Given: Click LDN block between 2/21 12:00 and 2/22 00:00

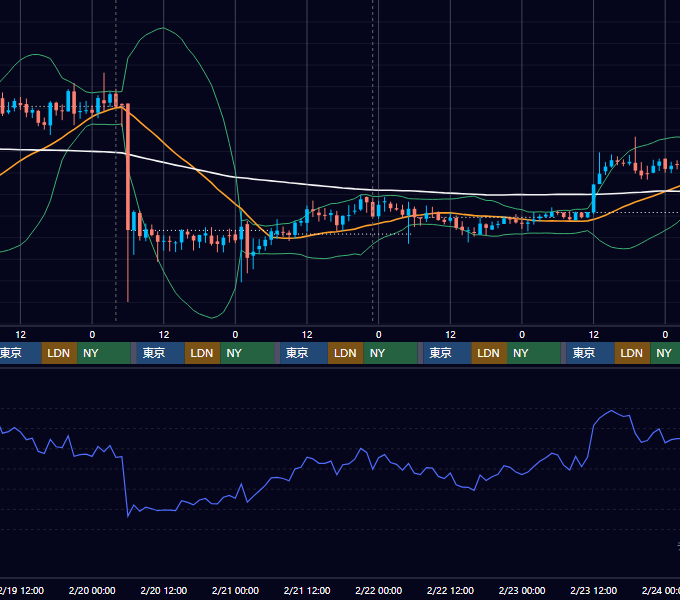Looking at the screenshot, I should tap(346, 353).
